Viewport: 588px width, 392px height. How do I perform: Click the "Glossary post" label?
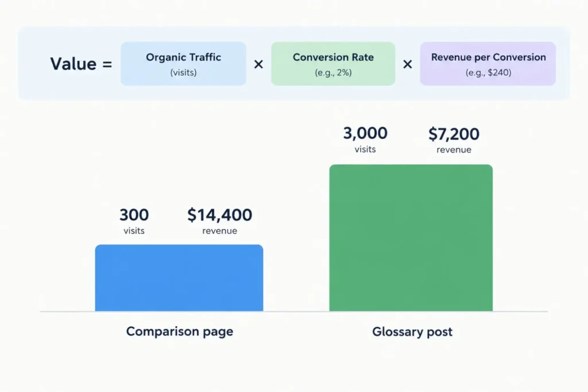412,332
